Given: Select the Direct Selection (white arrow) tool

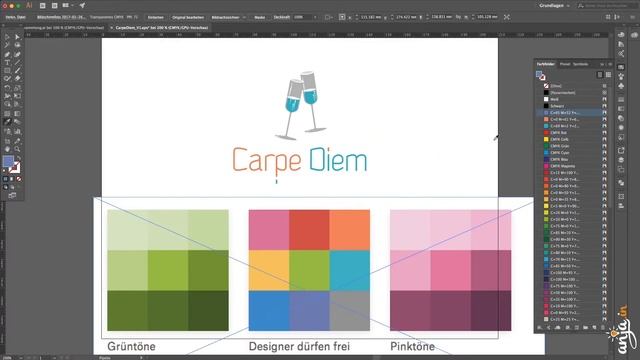Looking at the screenshot, I should tap(17, 37).
